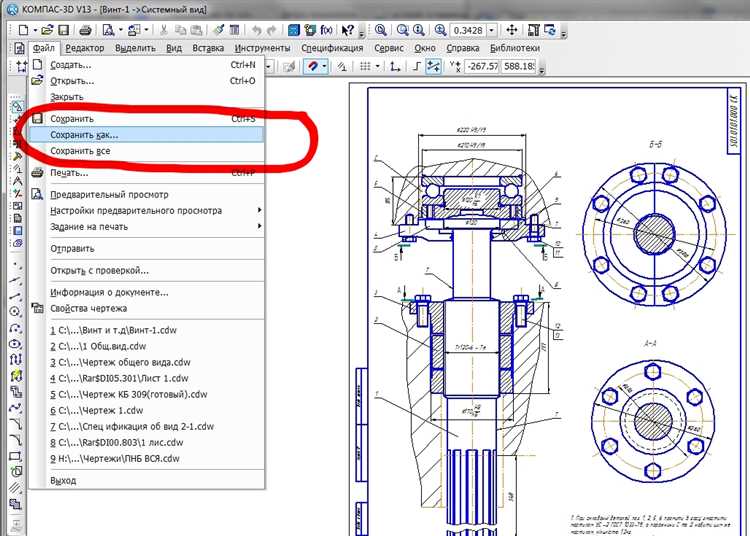Click the rectangle tool in left panel

pyautogui.click(x=15, y=456)
